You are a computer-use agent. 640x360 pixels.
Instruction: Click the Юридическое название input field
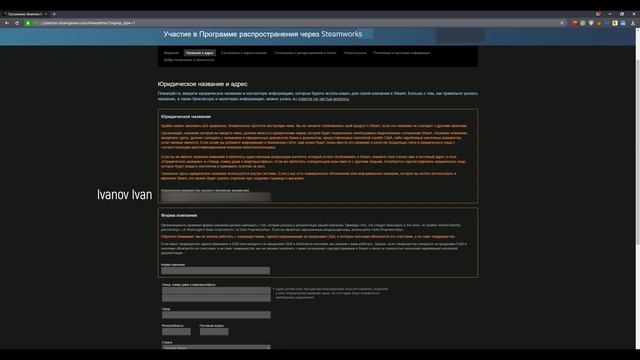[216, 197]
